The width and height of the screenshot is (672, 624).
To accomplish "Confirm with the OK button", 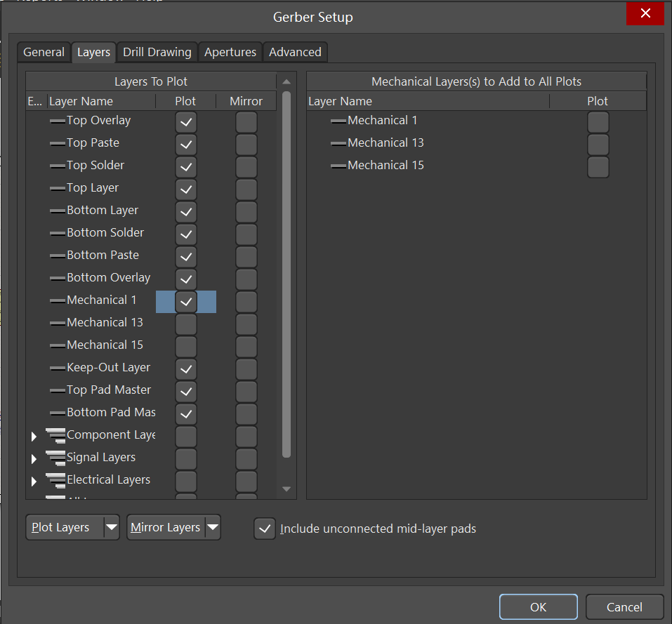I will click(539, 607).
